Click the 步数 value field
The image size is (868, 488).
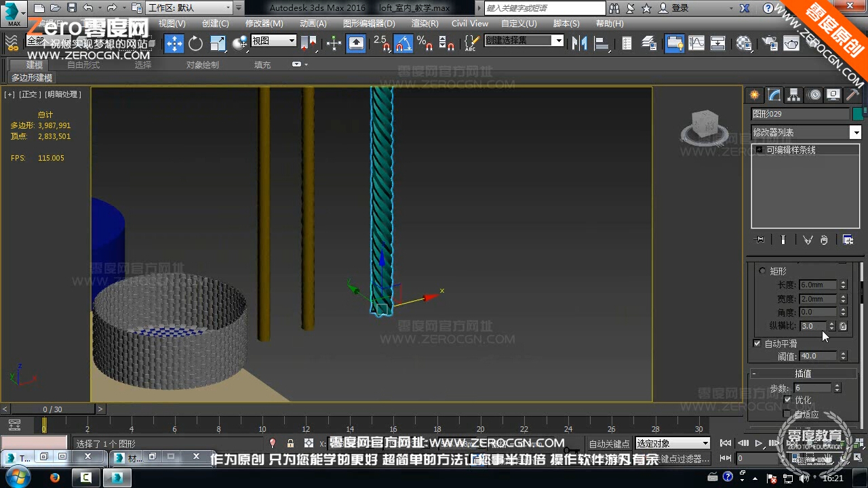pyautogui.click(x=812, y=388)
